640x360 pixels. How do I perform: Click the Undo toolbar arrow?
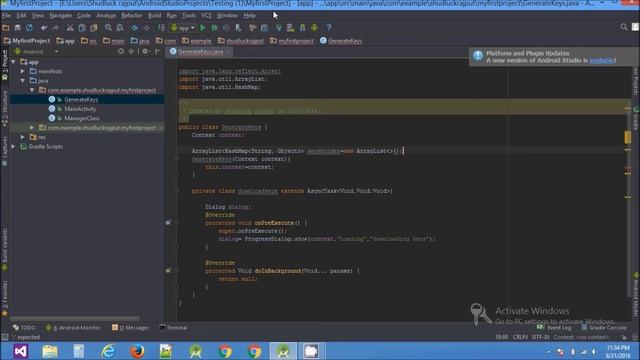44,28
